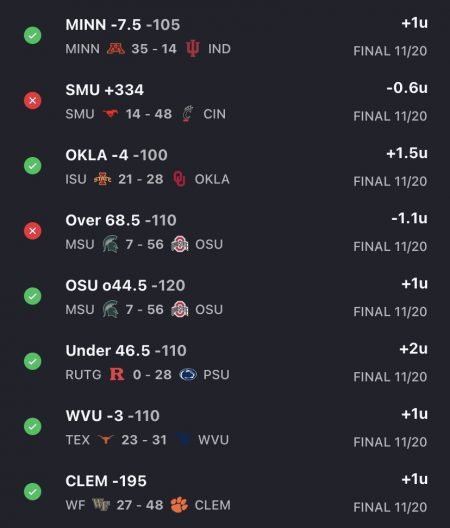Click the green check next to MINN -7.5
The image size is (450, 528).
tap(33, 35)
